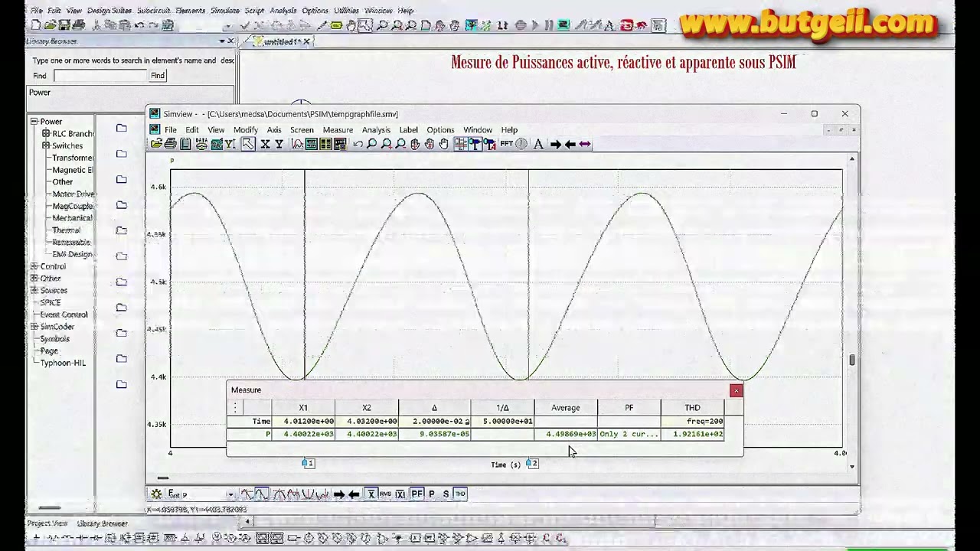Click the right arrow in bottom measure toolbar

click(339, 494)
